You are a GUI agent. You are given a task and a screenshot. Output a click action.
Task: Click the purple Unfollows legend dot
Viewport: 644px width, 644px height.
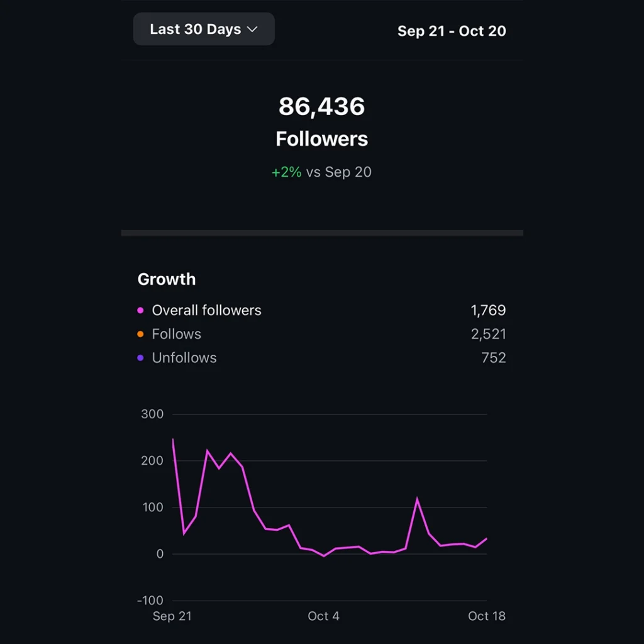(140, 358)
